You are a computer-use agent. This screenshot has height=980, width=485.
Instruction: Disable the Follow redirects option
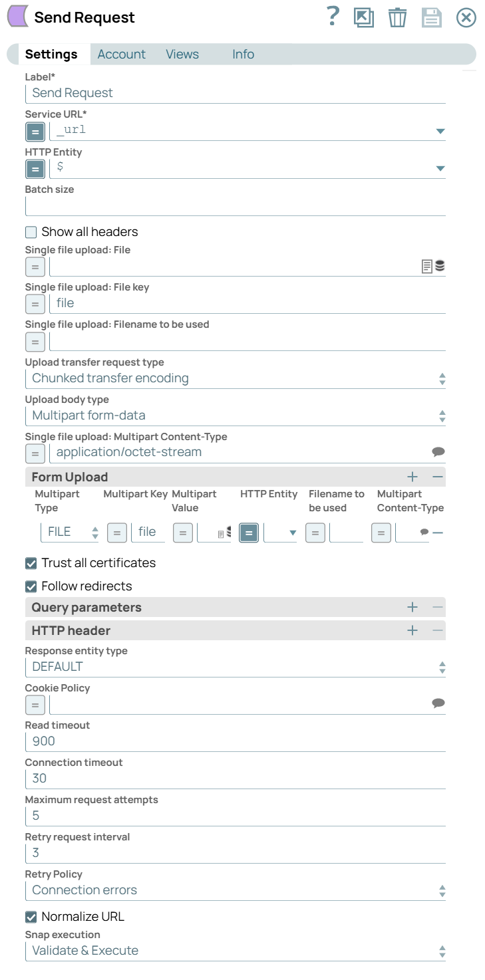tap(29, 586)
